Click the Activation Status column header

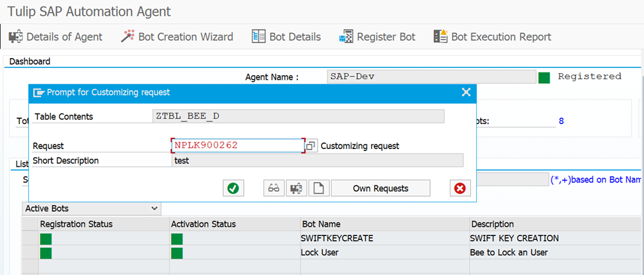(235, 224)
